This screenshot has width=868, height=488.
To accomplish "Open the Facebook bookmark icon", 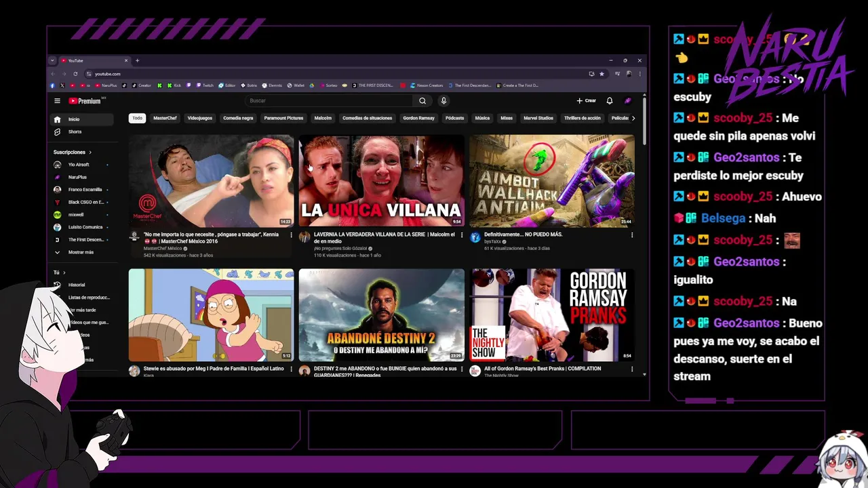I will (x=53, y=85).
